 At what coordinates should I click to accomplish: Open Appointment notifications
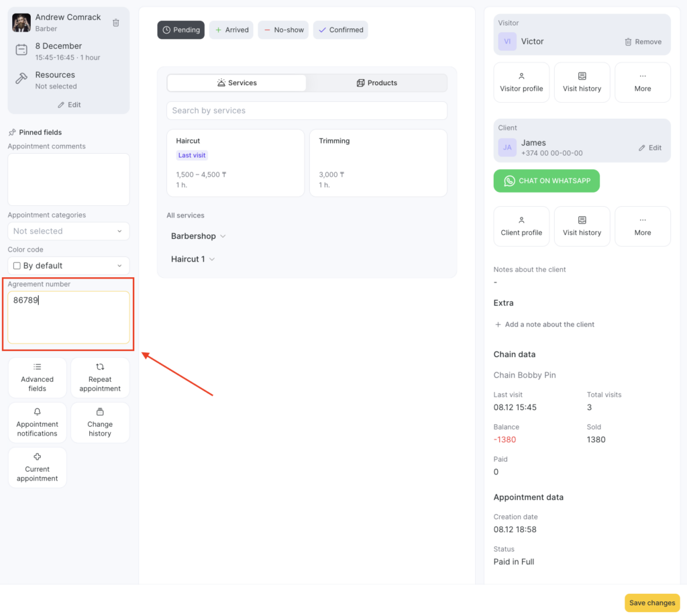point(38,423)
